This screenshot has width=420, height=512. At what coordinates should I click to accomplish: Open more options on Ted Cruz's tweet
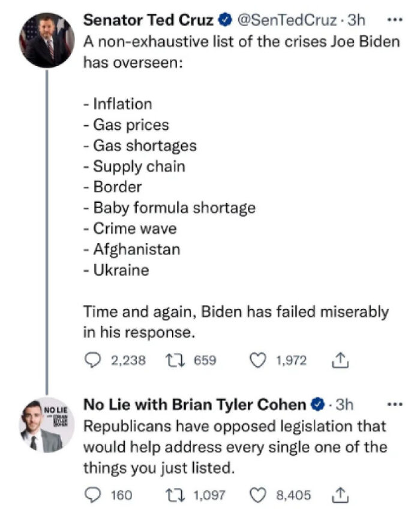coord(394,20)
